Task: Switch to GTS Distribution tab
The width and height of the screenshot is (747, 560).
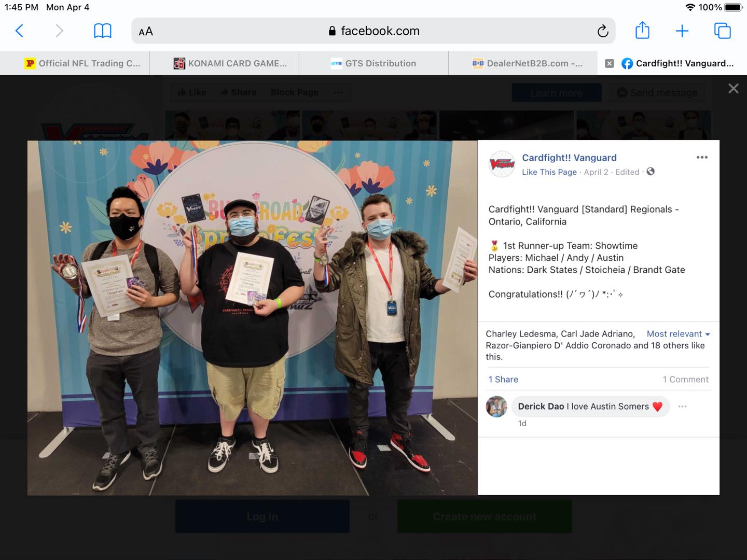Action: coord(374,63)
